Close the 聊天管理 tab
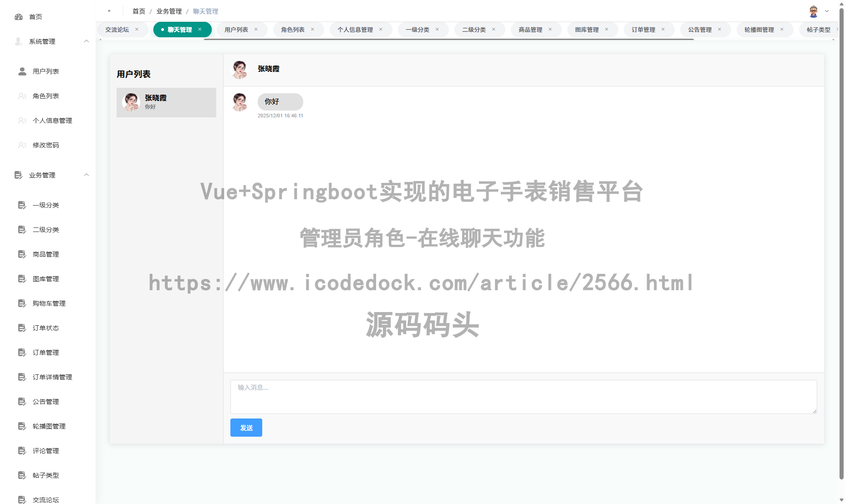Viewport: 845px width, 504px height. tap(200, 30)
